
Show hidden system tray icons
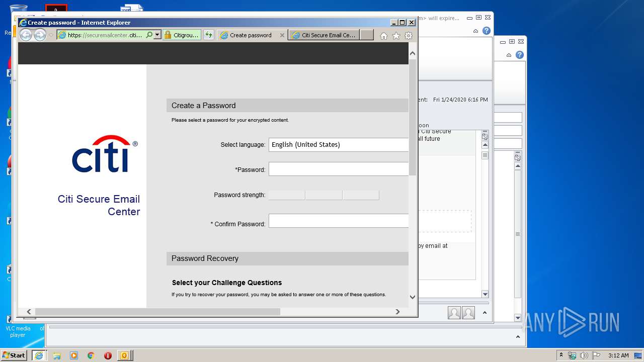(561, 355)
